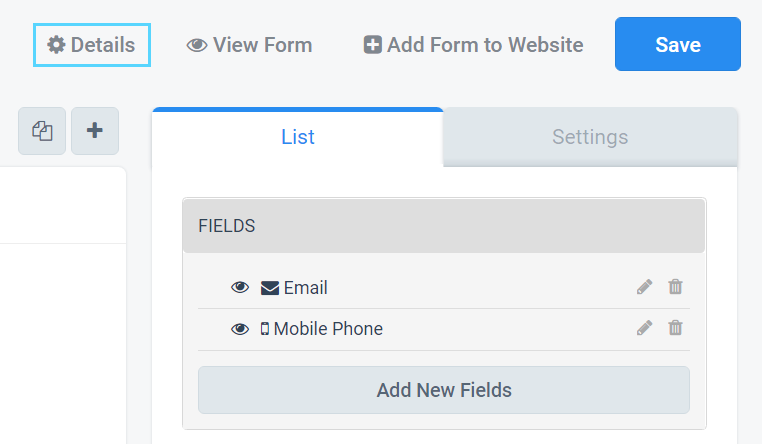Screen dimensions: 762x444
Task: Click the duplicate pages icon button
Action: tap(42, 131)
